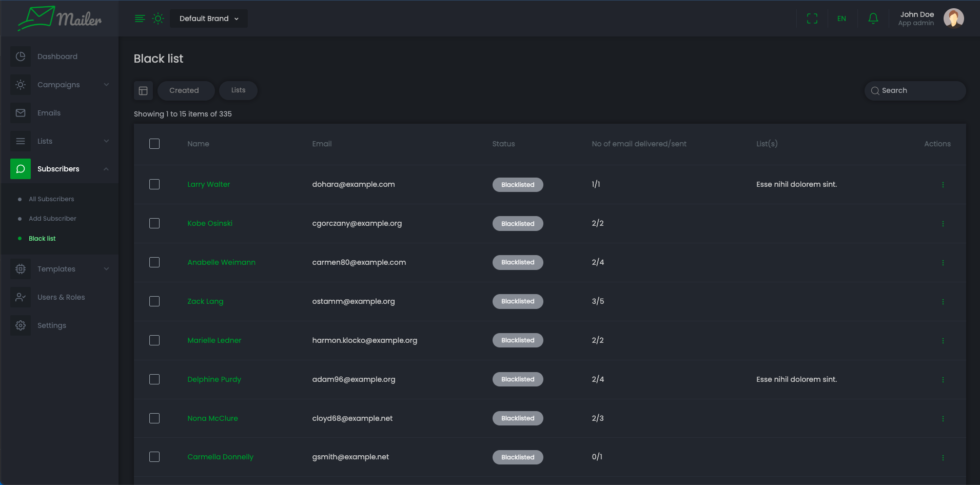980x485 pixels.
Task: Open the Add Subscriber page
Action: [x=52, y=219]
